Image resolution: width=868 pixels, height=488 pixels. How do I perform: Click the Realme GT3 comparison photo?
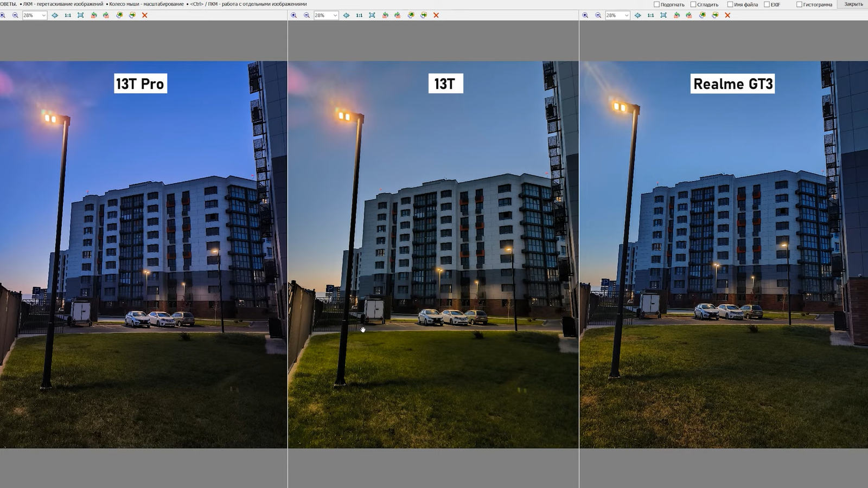(724, 254)
